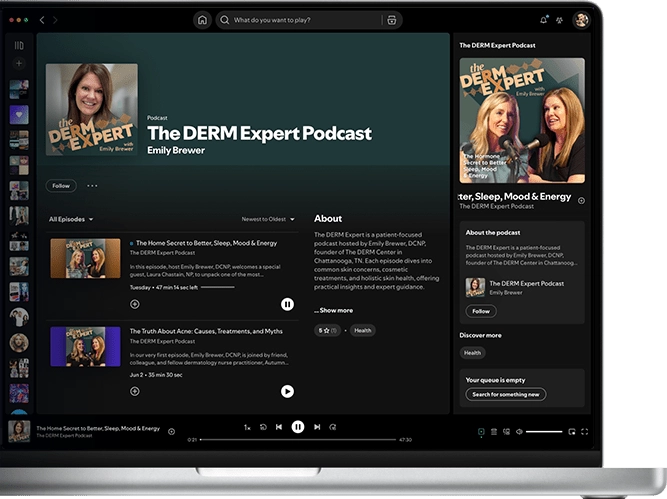This screenshot has width=667, height=499.
Task: Go to the previous episode
Action: (x=279, y=427)
